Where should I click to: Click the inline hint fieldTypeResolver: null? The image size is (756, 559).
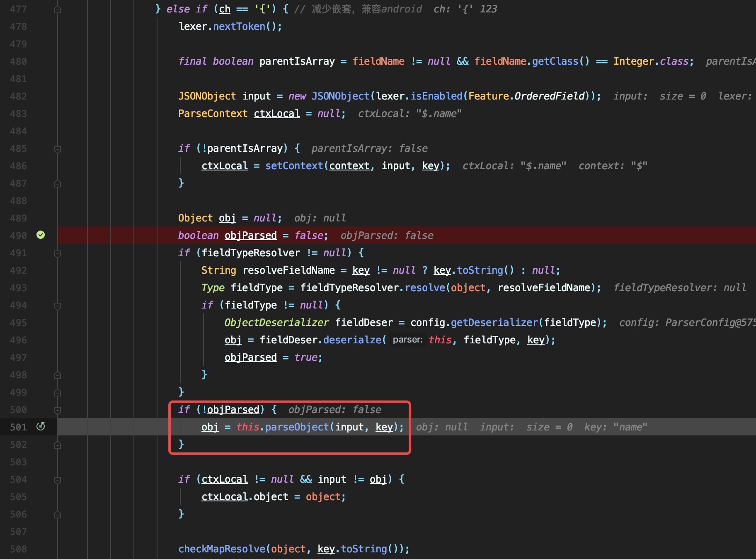(x=680, y=288)
